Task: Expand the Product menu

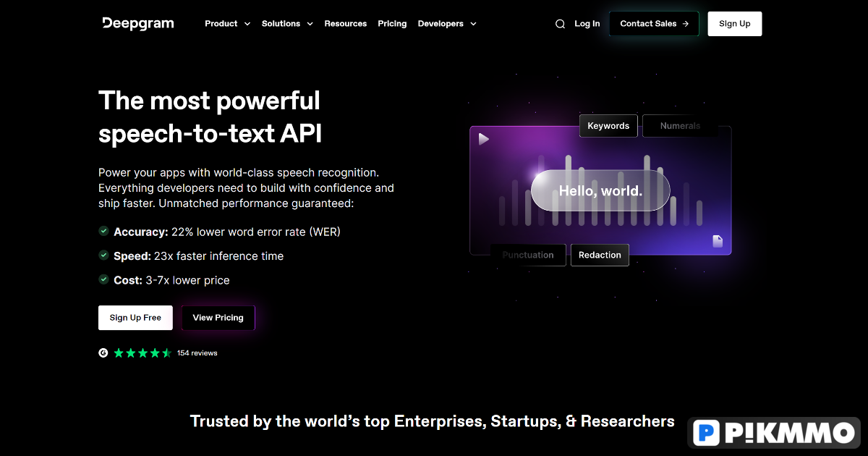Action: [228, 24]
